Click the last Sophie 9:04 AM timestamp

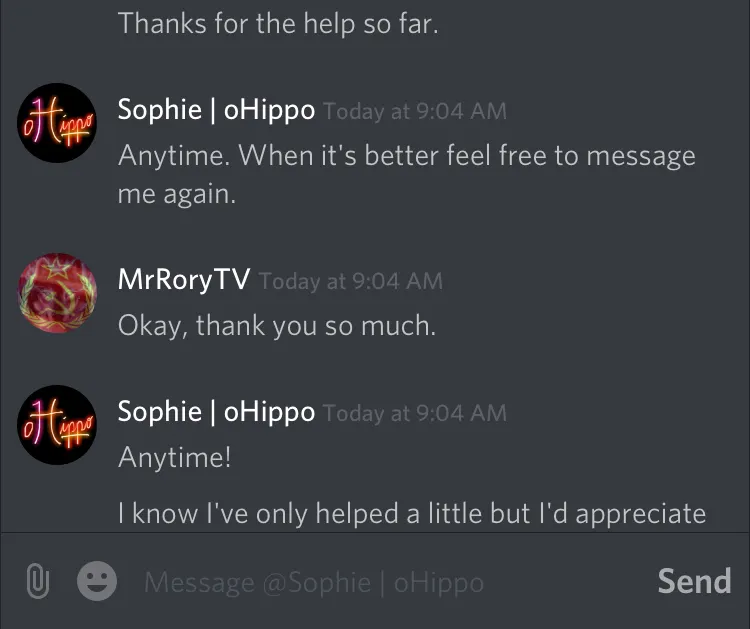point(415,413)
